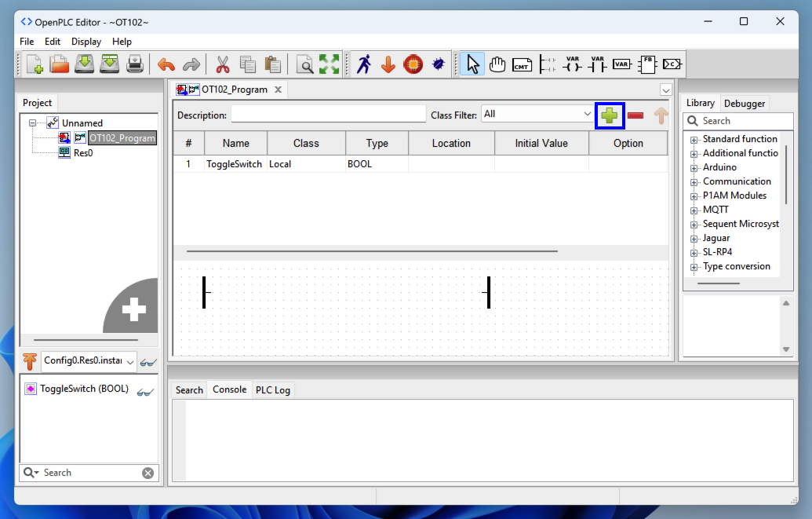Toggle fullscreen with the green arrows icon
812x519 pixels.
[330, 64]
